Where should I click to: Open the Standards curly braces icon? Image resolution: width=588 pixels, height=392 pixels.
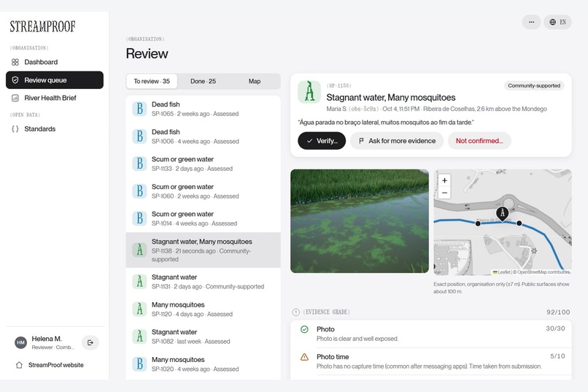15,128
